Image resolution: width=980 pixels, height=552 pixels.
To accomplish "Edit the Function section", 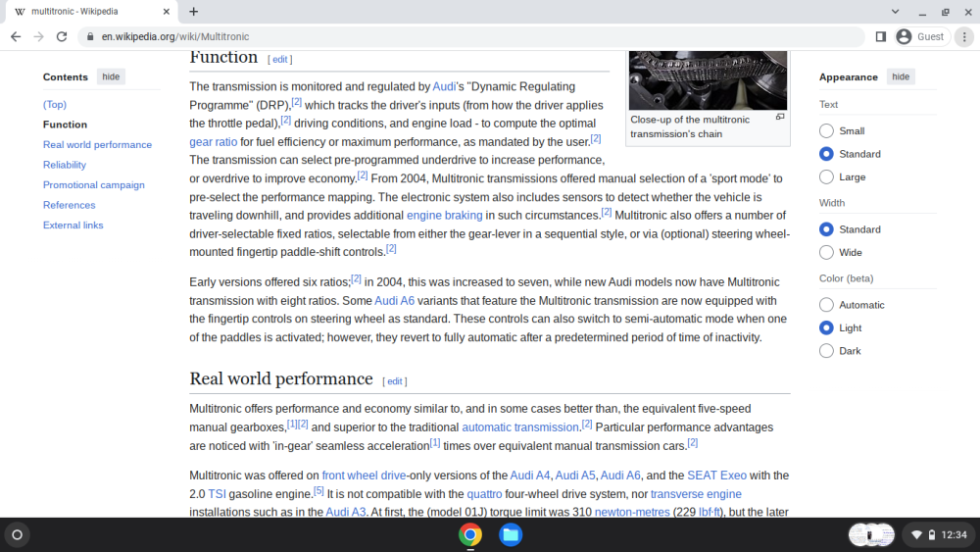I will [279, 60].
